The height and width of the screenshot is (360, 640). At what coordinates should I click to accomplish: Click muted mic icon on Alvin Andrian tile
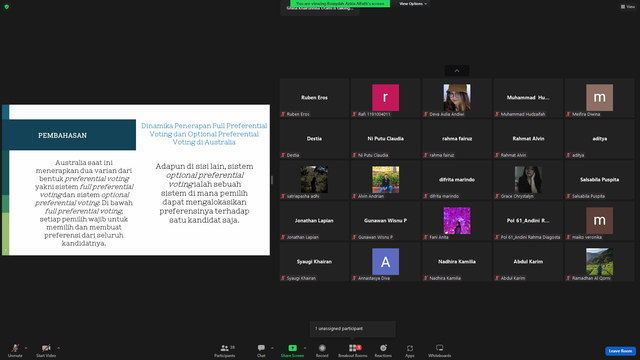(x=354, y=196)
